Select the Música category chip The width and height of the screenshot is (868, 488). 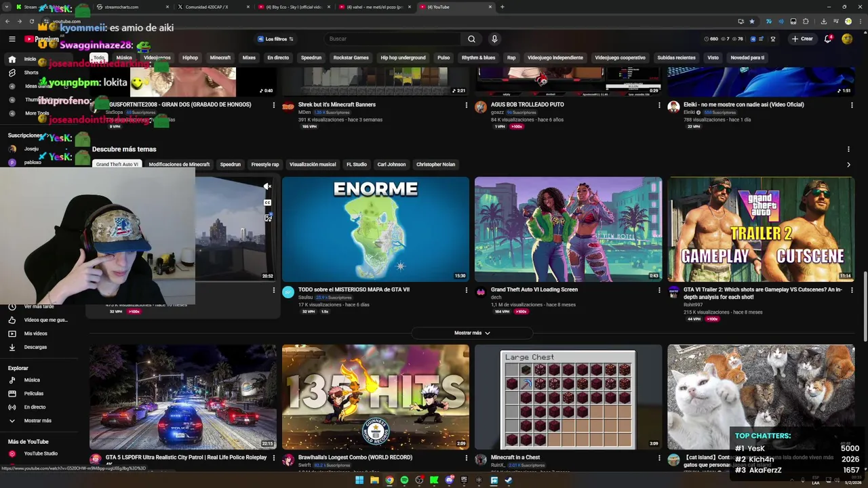124,58
